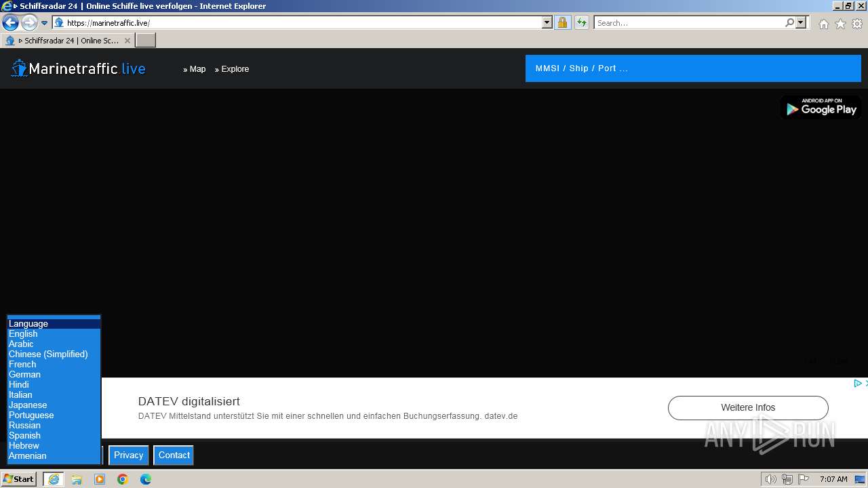Close the Schiffsradar 24 tab

(x=127, y=41)
